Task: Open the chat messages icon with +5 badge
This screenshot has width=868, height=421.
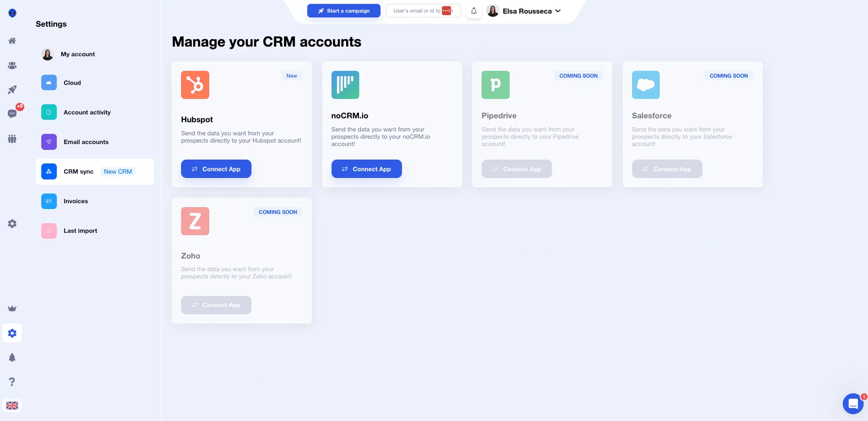Action: [12, 113]
